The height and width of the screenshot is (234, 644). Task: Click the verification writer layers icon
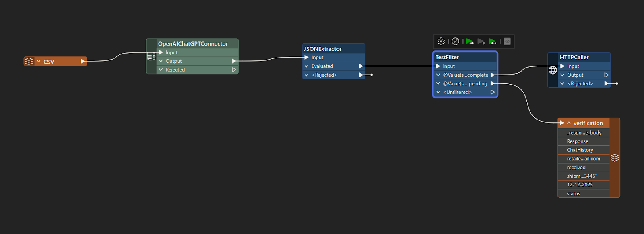point(615,158)
